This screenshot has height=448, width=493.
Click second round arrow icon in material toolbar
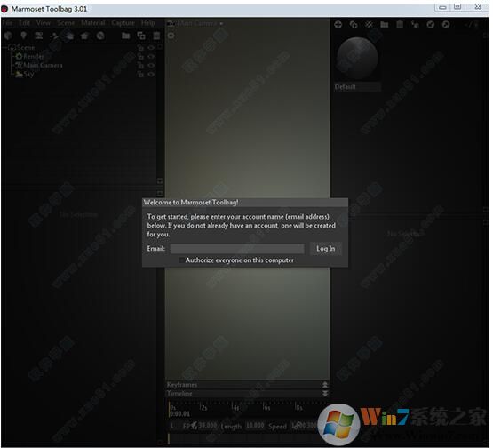446,25
